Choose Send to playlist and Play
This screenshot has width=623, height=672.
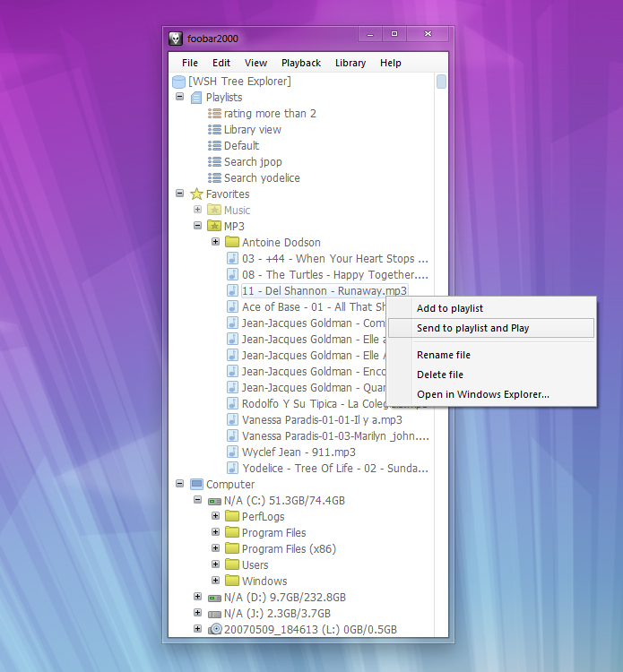tap(491, 328)
